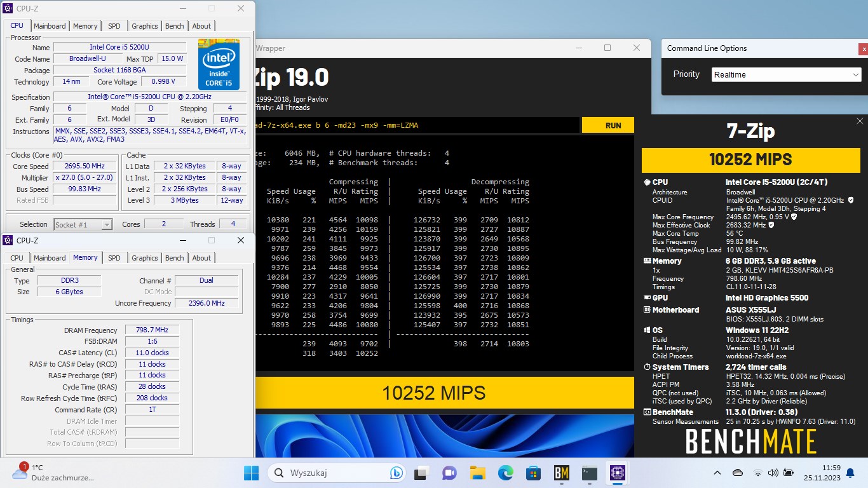Click the yellow 10252 MIPS score in results panel
The image size is (868, 488).
[x=752, y=160]
